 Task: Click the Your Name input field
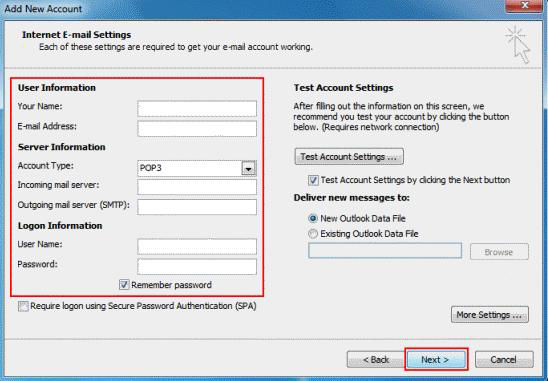[x=197, y=108]
